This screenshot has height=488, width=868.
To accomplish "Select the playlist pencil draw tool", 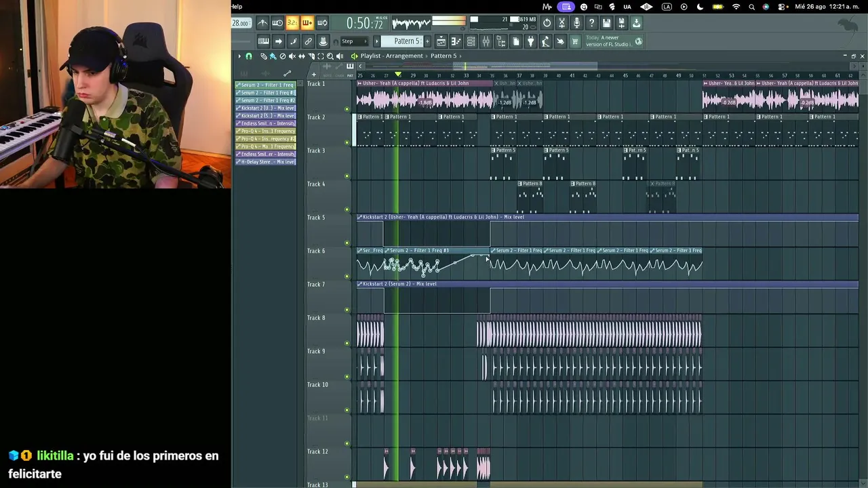I will [264, 56].
